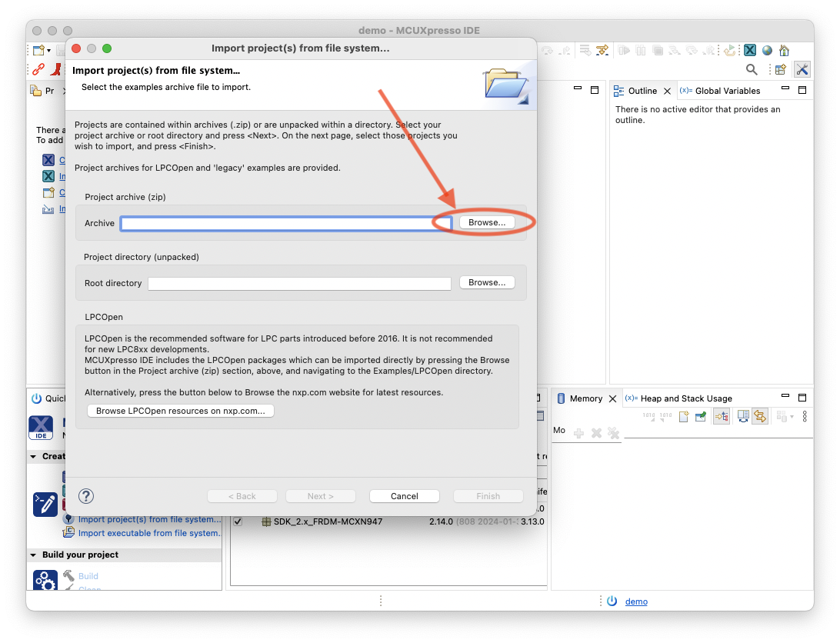Focus the Root directory text field
Image resolution: width=840 pixels, height=643 pixels.
299,284
